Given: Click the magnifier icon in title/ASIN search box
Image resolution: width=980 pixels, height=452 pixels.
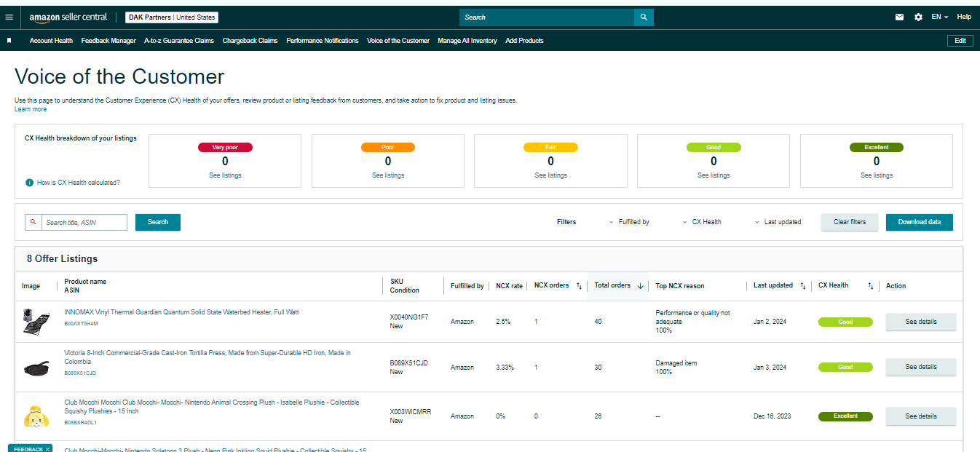Looking at the screenshot, I should (33, 222).
